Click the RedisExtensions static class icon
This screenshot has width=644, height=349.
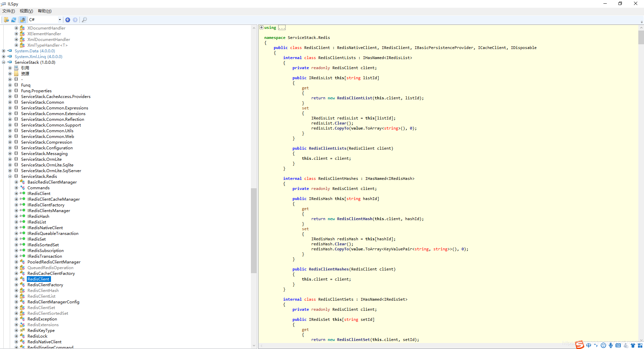pyautogui.click(x=22, y=325)
